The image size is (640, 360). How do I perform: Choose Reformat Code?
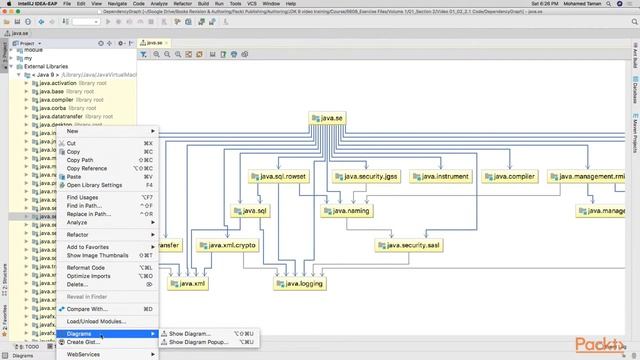(107, 268)
